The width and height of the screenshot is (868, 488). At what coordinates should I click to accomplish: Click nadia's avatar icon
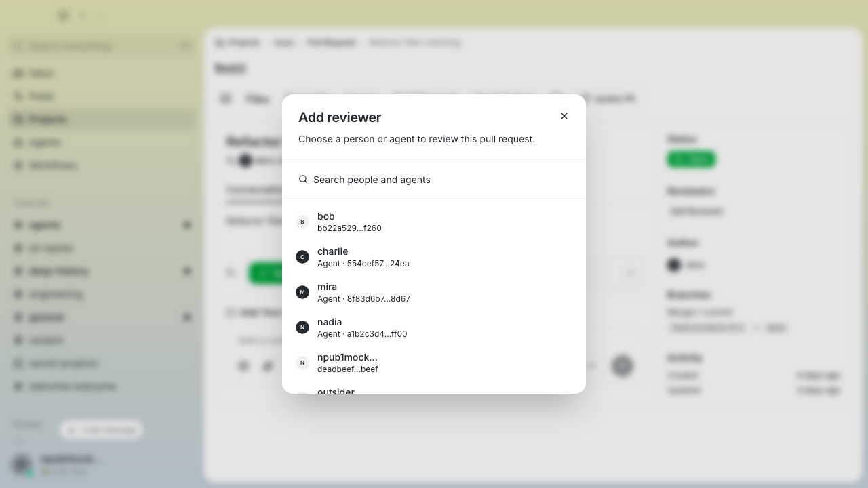(302, 327)
